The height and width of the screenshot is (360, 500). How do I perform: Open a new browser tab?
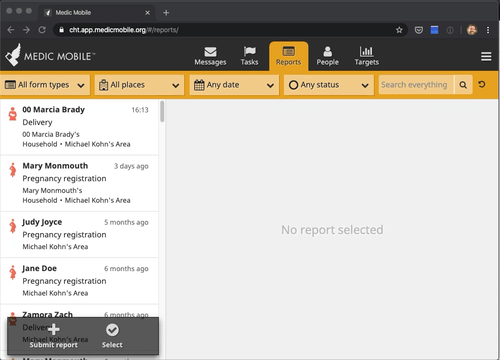click(x=166, y=13)
